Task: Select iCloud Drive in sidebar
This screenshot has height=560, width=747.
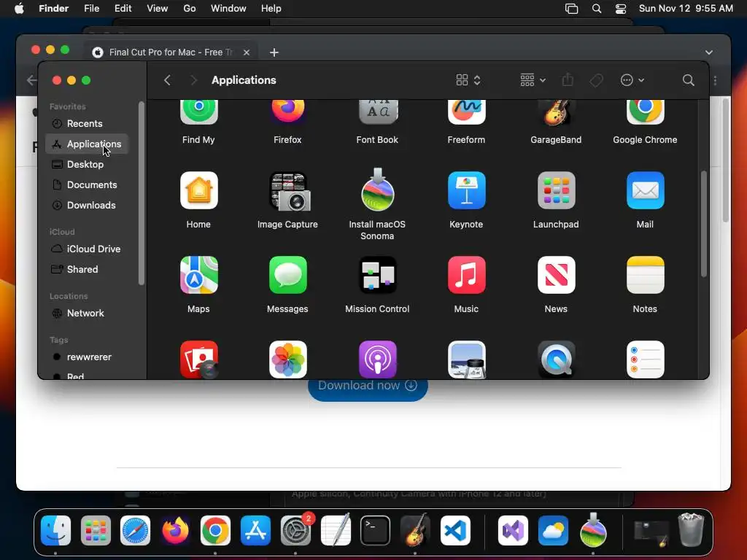Action: (x=87, y=249)
